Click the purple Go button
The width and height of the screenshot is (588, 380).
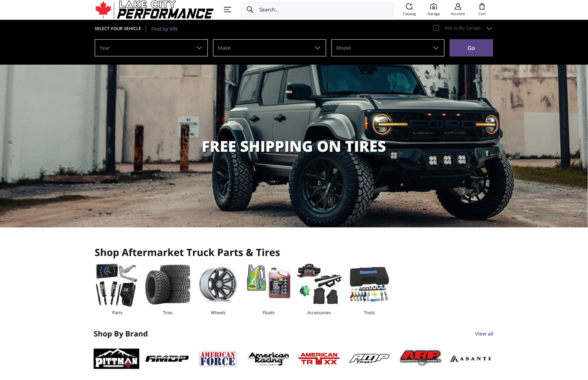tap(471, 48)
